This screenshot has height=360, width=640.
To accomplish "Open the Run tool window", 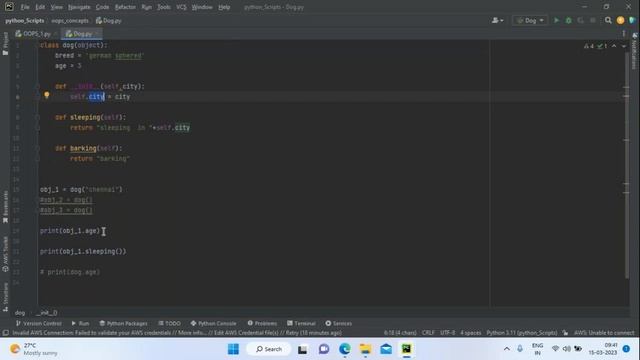I will [x=80, y=323].
